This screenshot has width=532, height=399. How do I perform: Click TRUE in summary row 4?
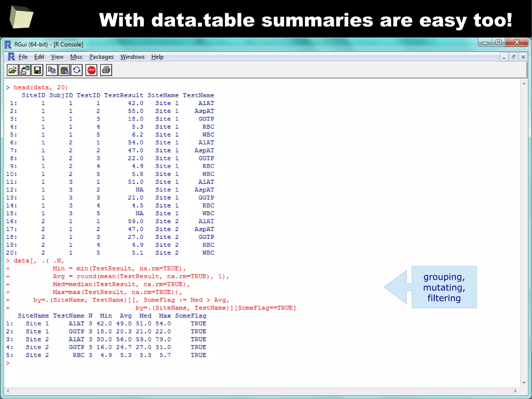point(198,347)
